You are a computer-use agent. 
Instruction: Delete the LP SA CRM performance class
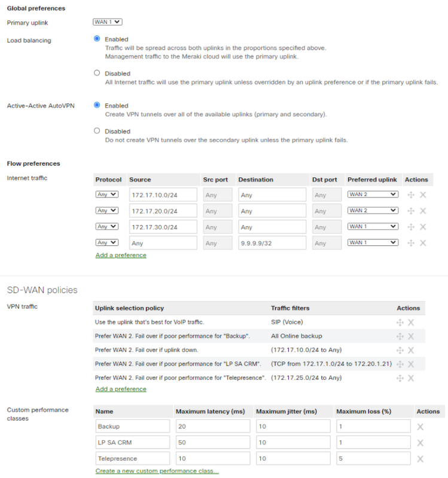420,442
